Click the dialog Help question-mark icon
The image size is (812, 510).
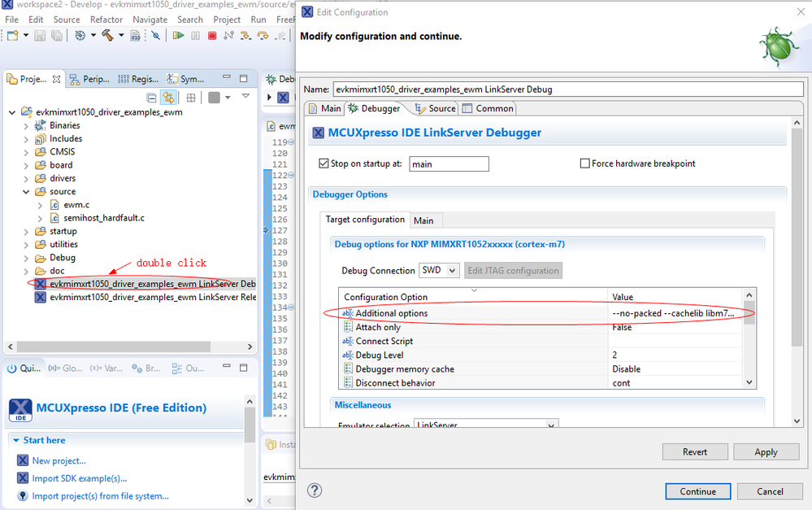pos(315,490)
